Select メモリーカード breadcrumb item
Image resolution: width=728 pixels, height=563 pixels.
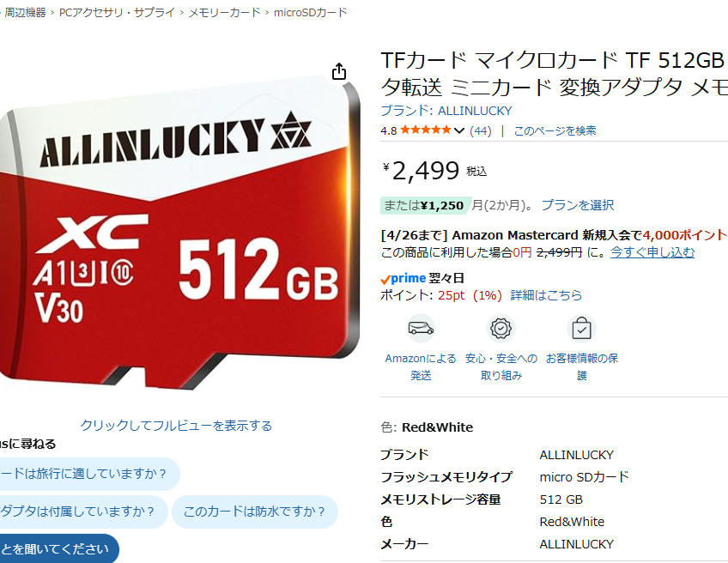(x=224, y=13)
